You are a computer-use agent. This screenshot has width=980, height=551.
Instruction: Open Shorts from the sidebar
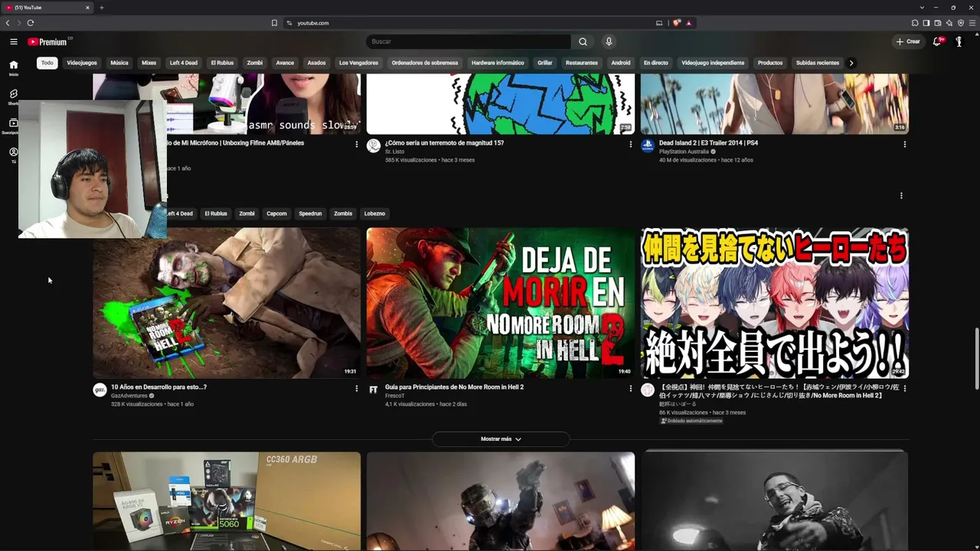[x=14, y=96]
